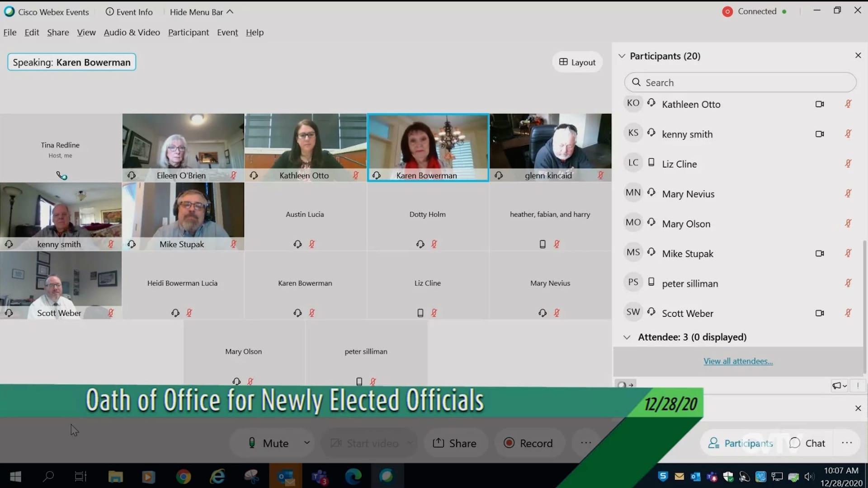
Task: Expand the Attendee: 3 section
Action: pos(627,338)
